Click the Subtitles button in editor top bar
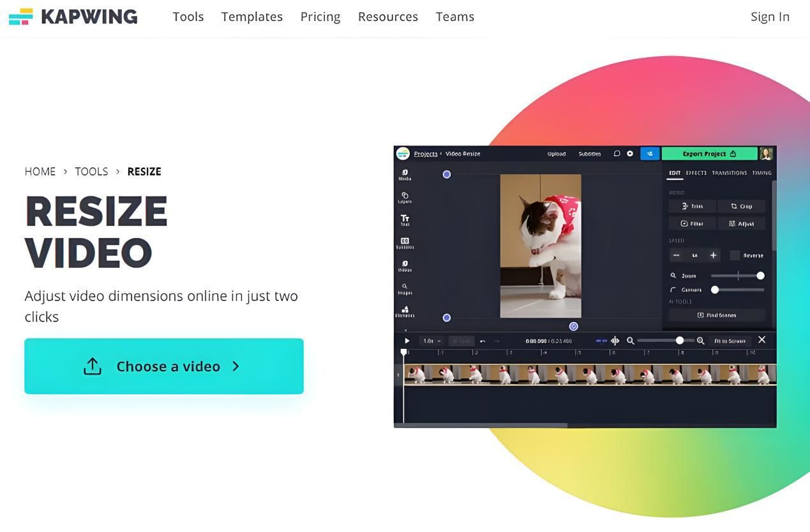Image resolution: width=810 pixels, height=532 pixels. click(x=590, y=154)
